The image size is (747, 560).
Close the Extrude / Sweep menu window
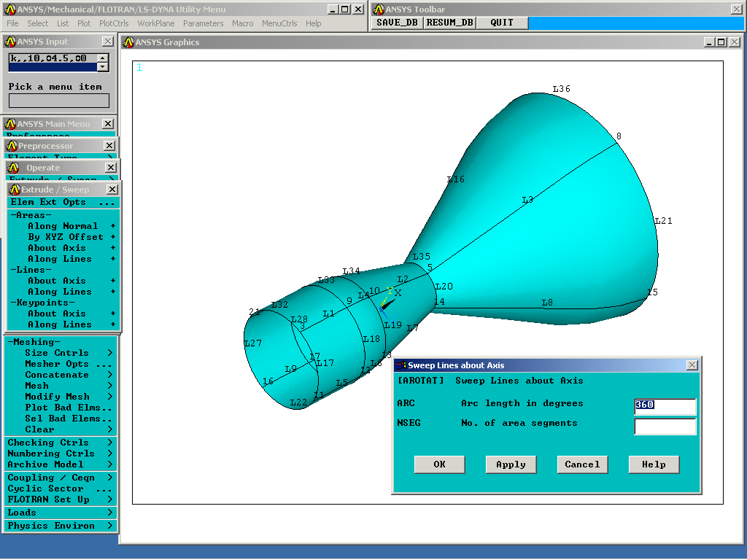tap(112, 190)
